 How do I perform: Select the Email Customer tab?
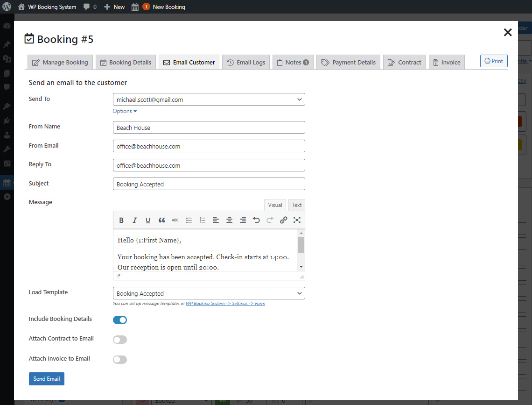click(x=189, y=62)
